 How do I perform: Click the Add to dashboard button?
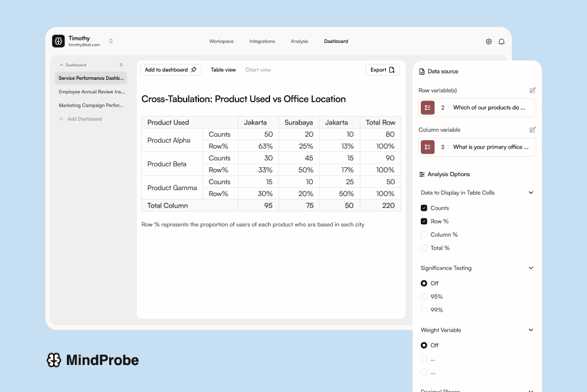(170, 69)
